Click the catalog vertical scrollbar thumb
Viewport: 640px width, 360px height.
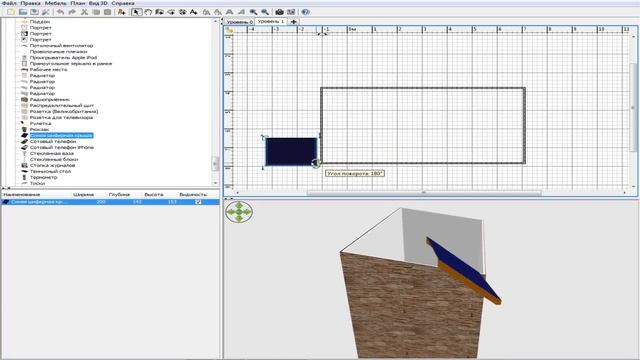[215, 163]
